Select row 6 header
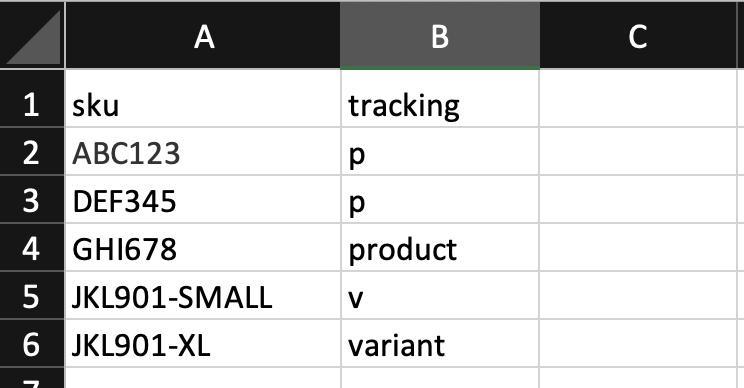The width and height of the screenshot is (744, 388). click(x=32, y=343)
